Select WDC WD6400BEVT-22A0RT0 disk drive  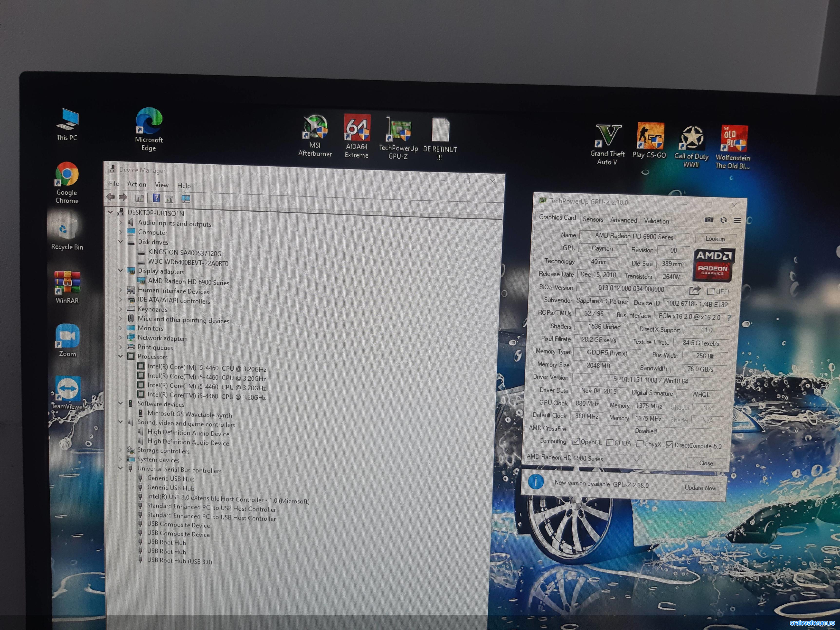[x=188, y=263]
